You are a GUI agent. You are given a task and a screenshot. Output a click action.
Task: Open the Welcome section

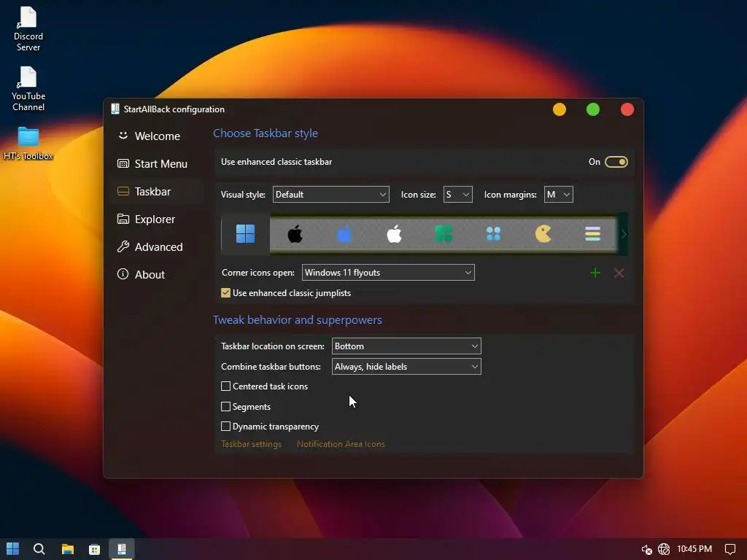[x=158, y=136]
